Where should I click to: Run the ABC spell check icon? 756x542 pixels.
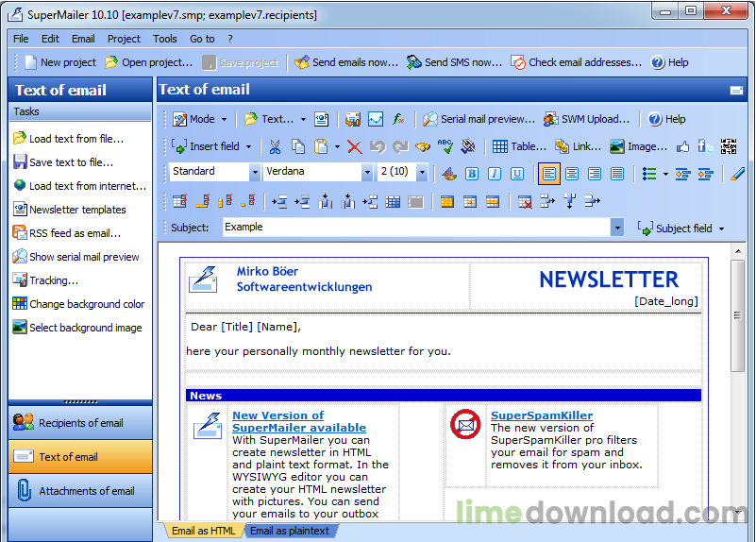point(445,146)
